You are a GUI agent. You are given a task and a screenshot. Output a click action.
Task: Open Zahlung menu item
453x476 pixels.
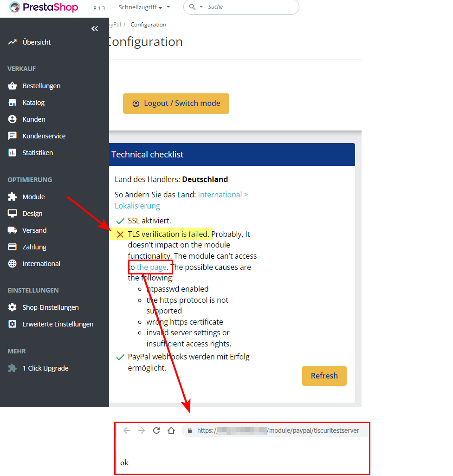34,247
